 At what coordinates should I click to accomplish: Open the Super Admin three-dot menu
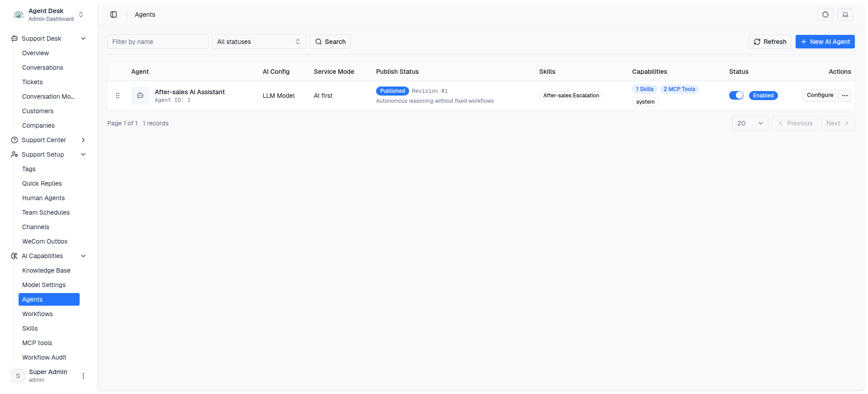[83, 376]
